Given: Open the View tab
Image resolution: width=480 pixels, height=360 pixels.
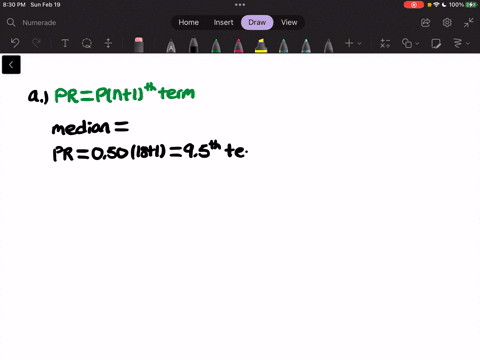Looking at the screenshot, I should (x=289, y=22).
